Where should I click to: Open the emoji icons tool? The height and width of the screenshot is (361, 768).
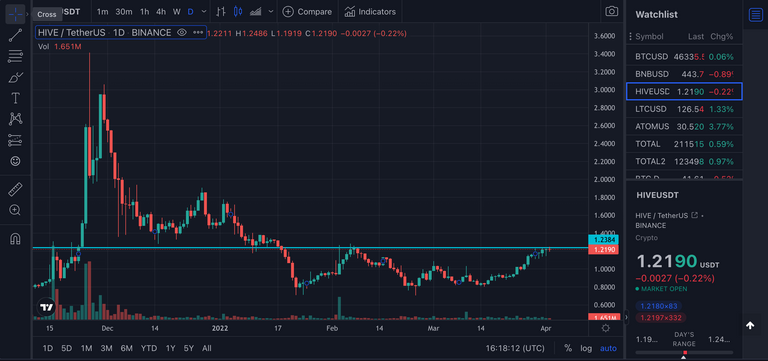pos(15,161)
